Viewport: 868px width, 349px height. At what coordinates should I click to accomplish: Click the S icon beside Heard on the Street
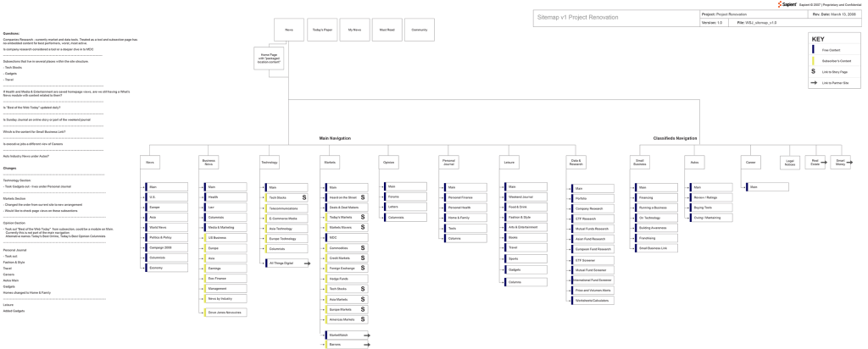point(363,197)
